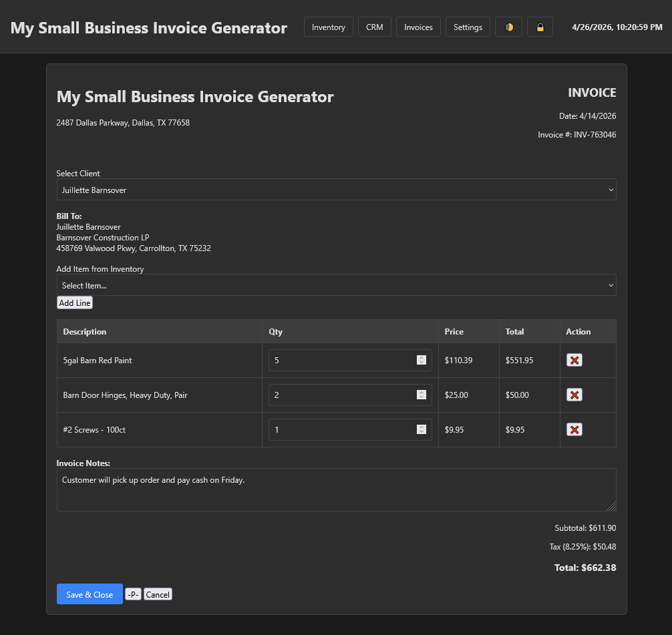Click the Date: 4/14/2026 text

pyautogui.click(x=587, y=116)
